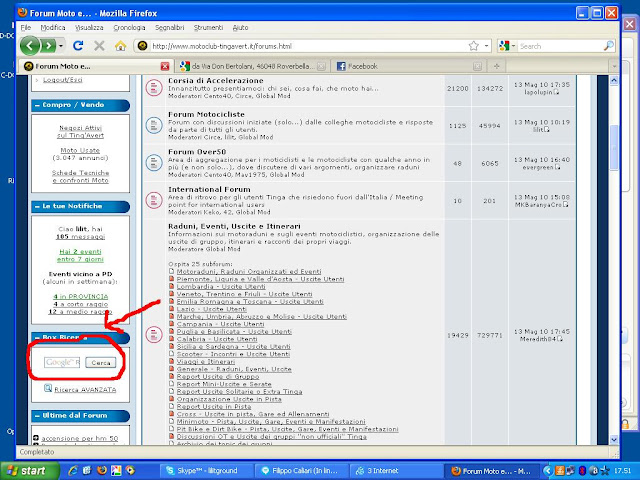Open accensione per hm 50 topic
Image resolution: width=640 pixels, height=480 pixels.
80,439
